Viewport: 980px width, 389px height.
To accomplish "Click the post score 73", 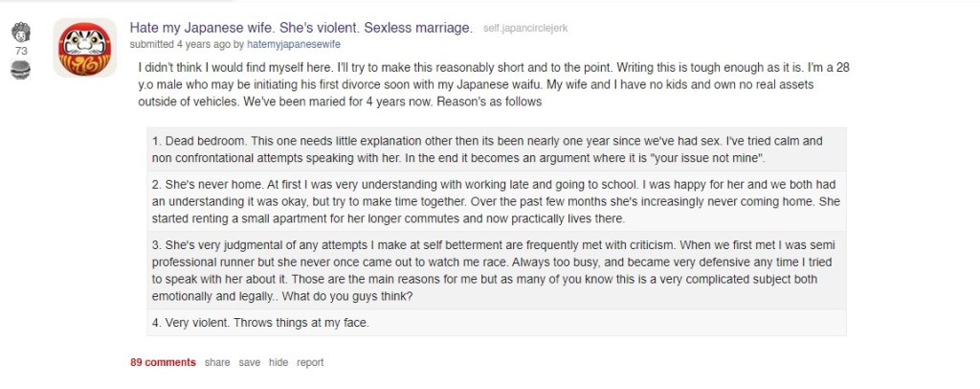I will pyautogui.click(x=20, y=50).
